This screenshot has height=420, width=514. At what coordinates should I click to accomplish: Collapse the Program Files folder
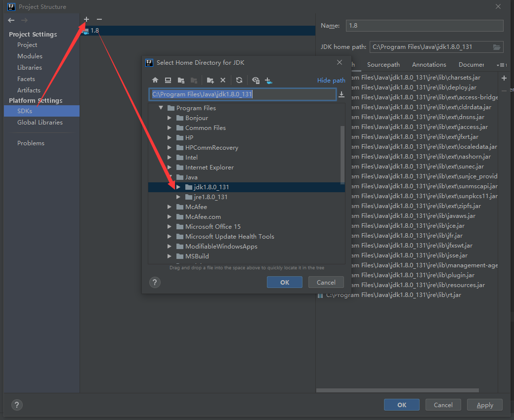click(161, 108)
